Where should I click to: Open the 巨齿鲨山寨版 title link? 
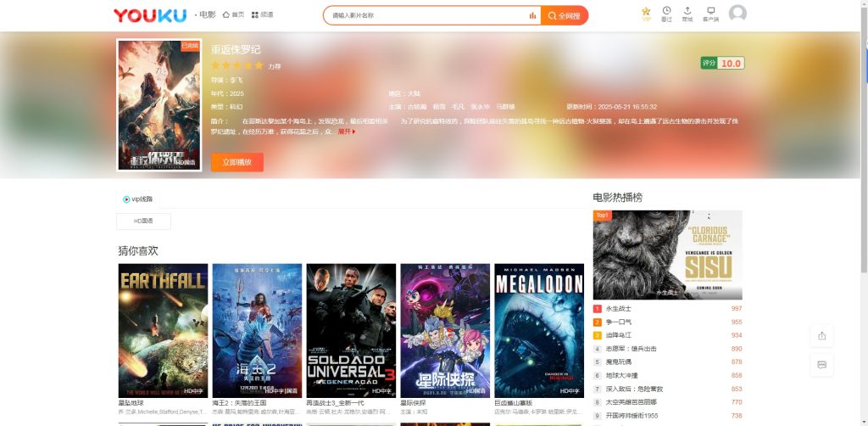pyautogui.click(x=513, y=403)
